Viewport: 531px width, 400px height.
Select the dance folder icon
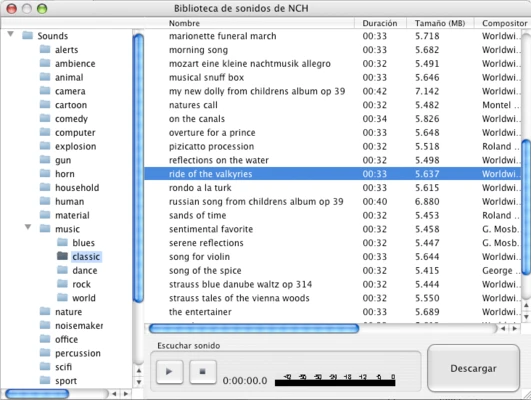(x=62, y=270)
